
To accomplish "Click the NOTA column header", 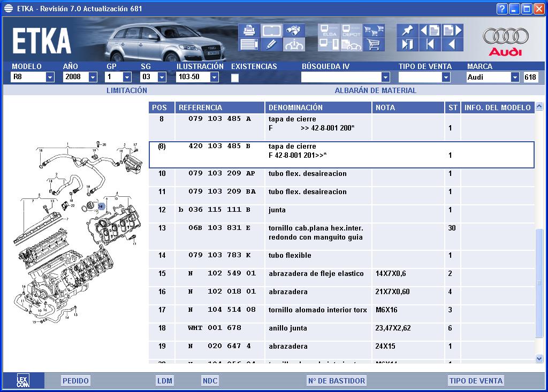I will (x=408, y=107).
